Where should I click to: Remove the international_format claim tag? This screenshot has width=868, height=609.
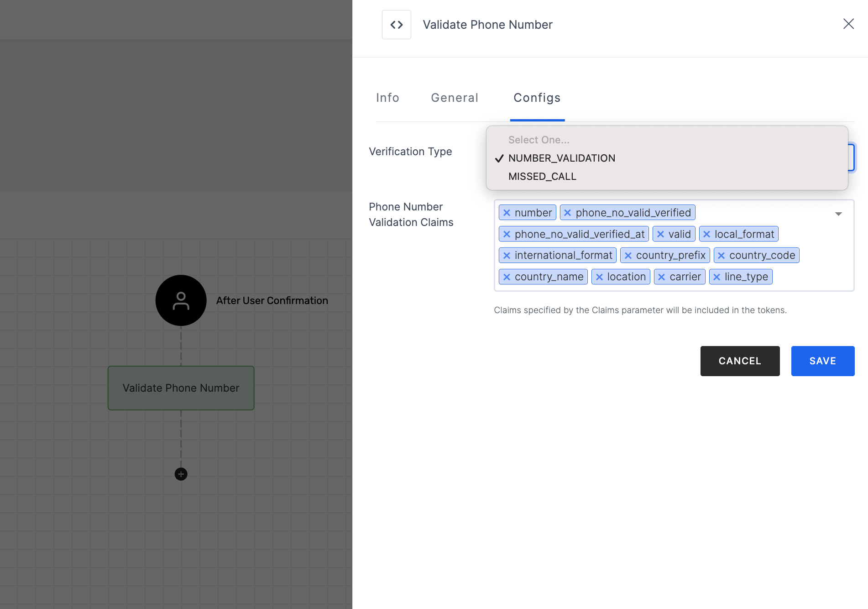pyautogui.click(x=507, y=256)
